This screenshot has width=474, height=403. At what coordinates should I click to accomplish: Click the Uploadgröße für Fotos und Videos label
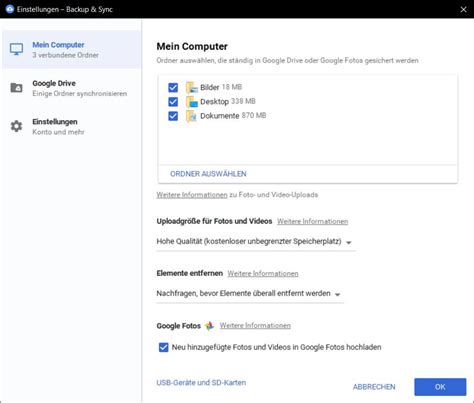pos(214,221)
